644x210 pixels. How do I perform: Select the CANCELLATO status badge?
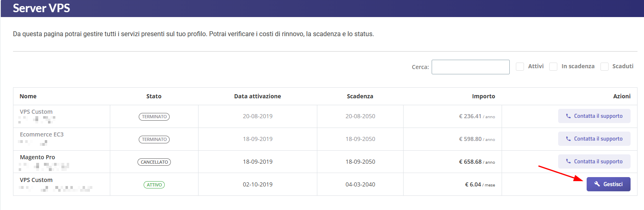click(x=154, y=162)
